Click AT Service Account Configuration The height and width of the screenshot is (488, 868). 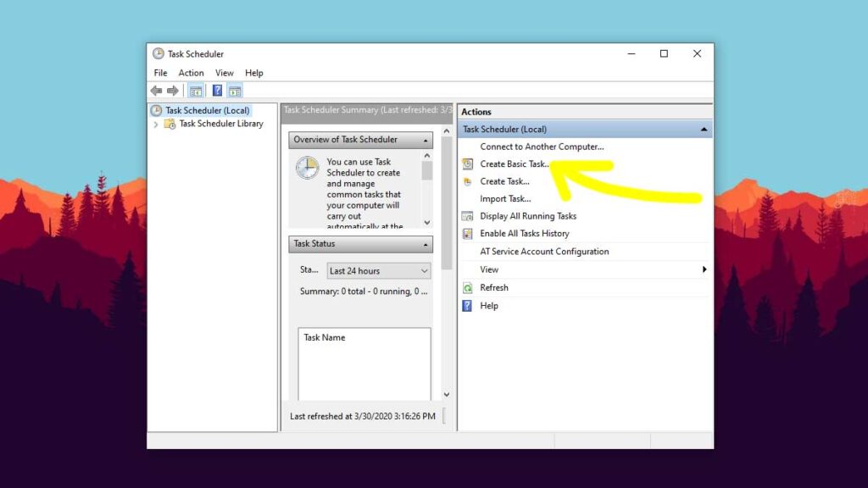(x=544, y=251)
